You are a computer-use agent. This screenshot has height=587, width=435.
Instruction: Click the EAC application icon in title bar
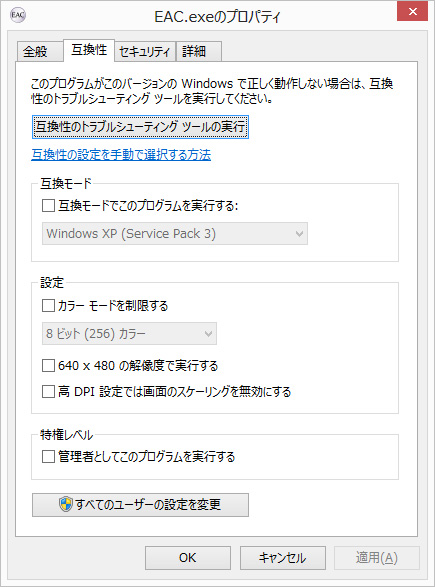pos(18,15)
